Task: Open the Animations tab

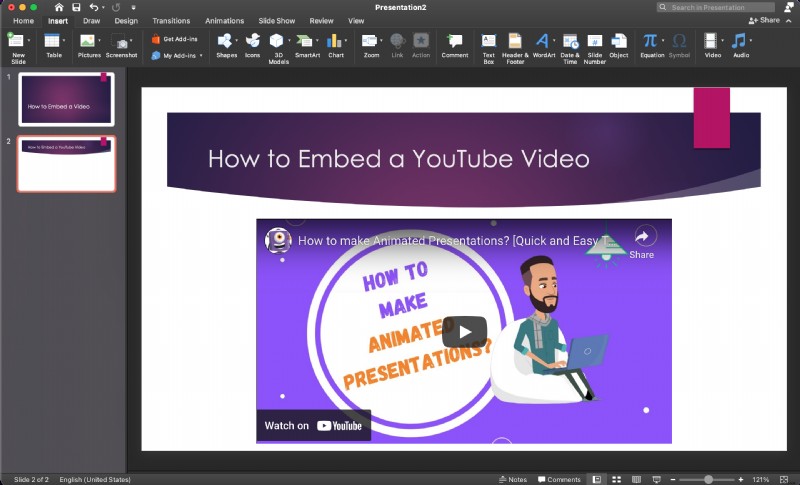Action: pyautogui.click(x=224, y=21)
